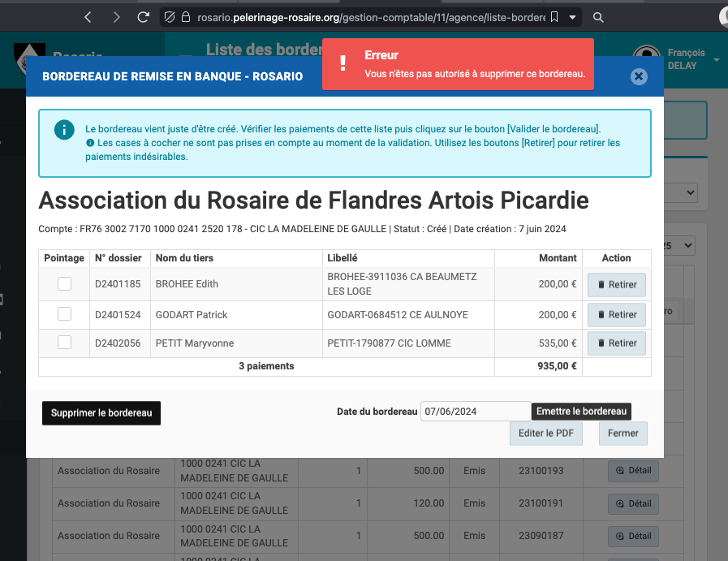Viewport: 728px width, 561px height.
Task: Retirer the D2401185 BROHEE payment
Action: 616,285
